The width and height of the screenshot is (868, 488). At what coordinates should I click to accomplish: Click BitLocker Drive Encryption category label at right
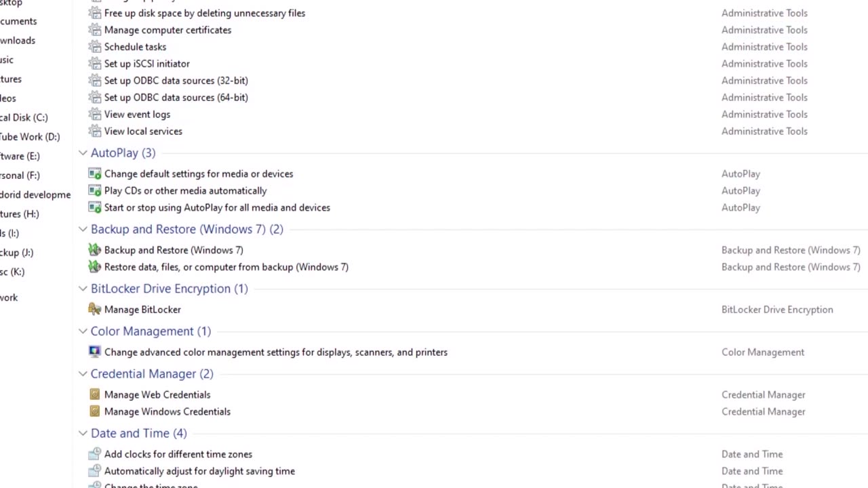(x=777, y=310)
